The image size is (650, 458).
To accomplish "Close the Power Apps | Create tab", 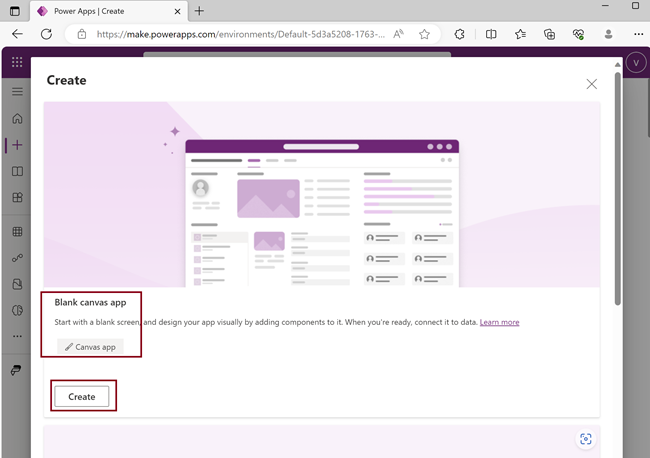I will click(x=177, y=12).
